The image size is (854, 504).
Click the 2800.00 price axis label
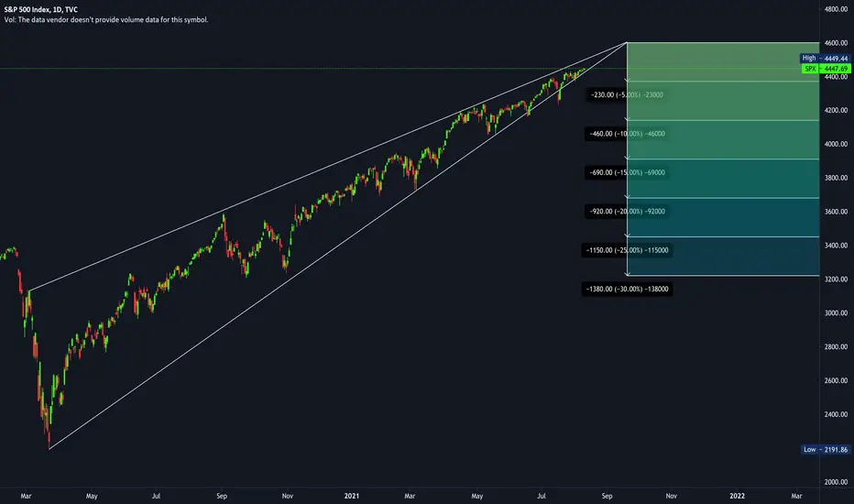tap(836, 346)
